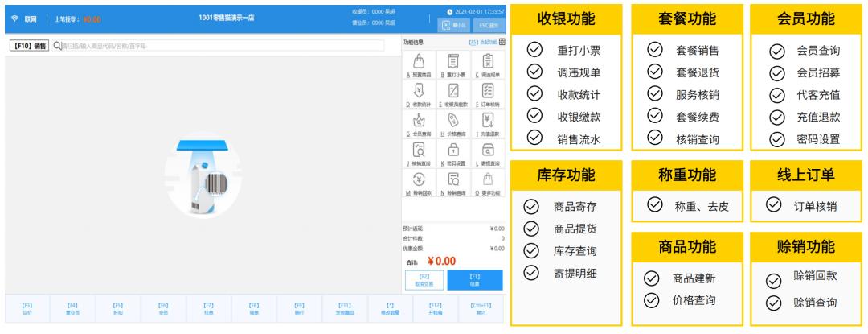Click 商品提货 in the 库存功能 list

(575, 229)
